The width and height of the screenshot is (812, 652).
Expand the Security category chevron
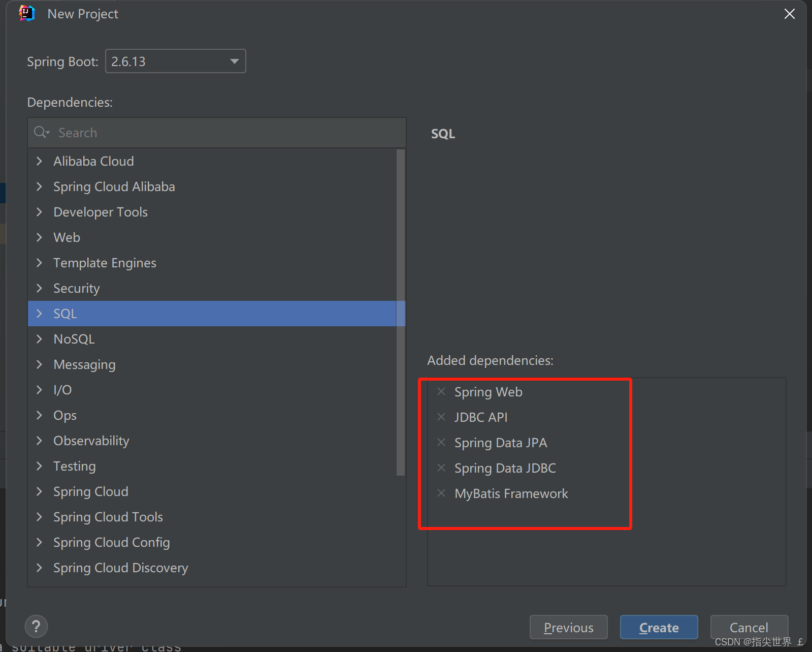point(39,288)
